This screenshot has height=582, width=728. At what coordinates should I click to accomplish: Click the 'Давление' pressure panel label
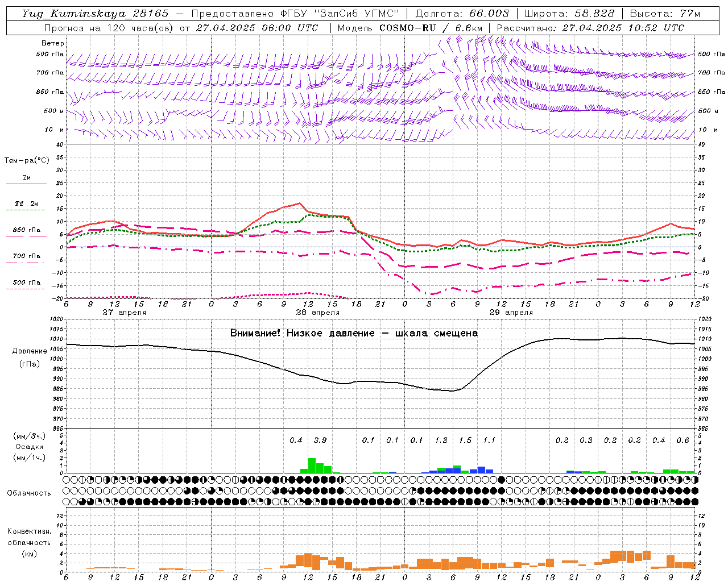coord(30,351)
